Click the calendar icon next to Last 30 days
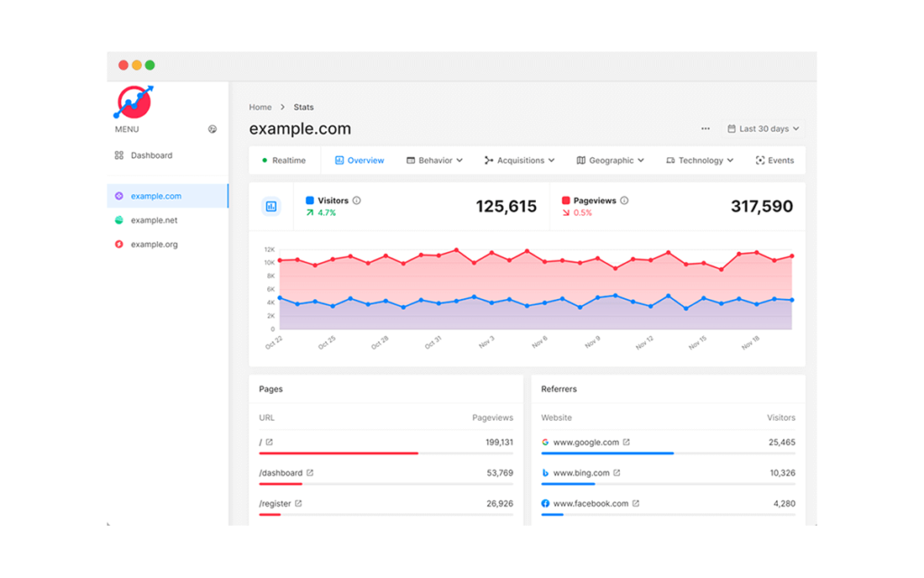This screenshot has height=578, width=924. tap(731, 128)
